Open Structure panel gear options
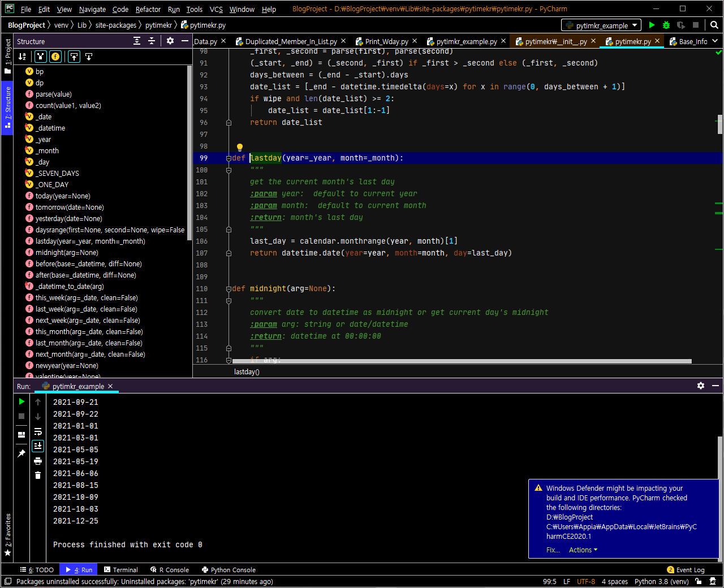The image size is (724, 588). (170, 41)
